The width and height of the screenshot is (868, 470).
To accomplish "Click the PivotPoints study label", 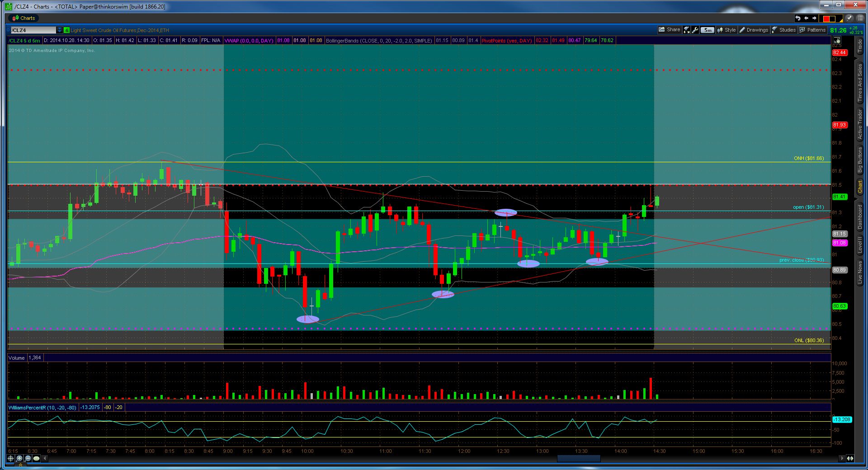I will click(507, 41).
